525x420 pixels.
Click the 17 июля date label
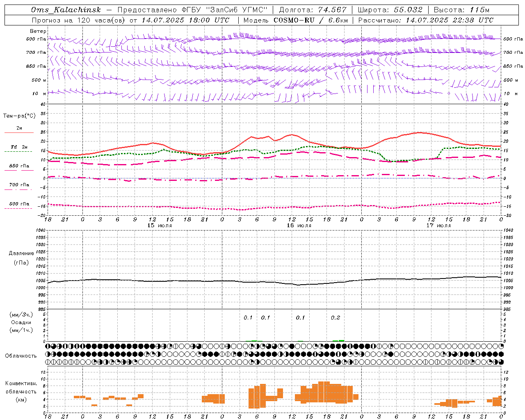pos(438,226)
